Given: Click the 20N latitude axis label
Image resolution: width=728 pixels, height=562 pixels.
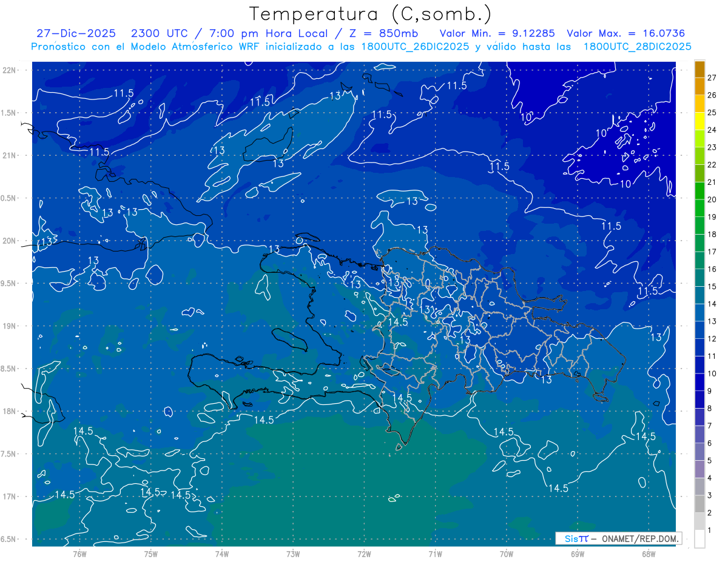Looking at the screenshot, I should (8, 241).
